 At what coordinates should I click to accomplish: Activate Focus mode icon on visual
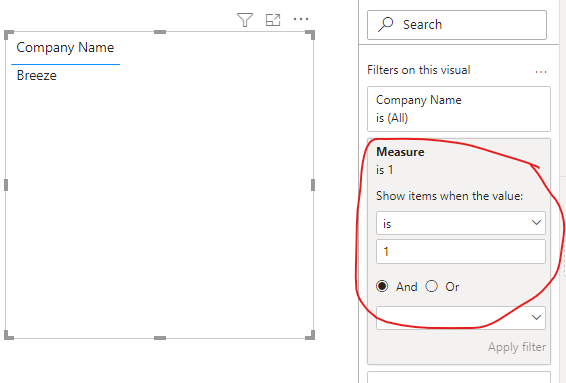click(273, 19)
